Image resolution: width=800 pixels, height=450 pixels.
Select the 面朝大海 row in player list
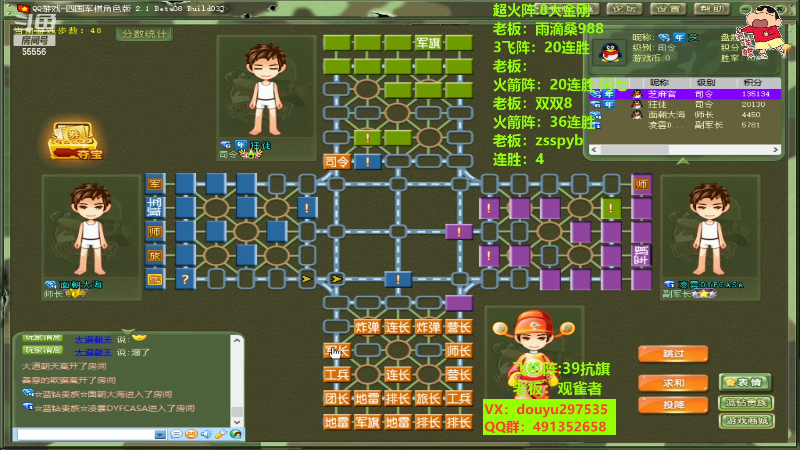coord(685,115)
